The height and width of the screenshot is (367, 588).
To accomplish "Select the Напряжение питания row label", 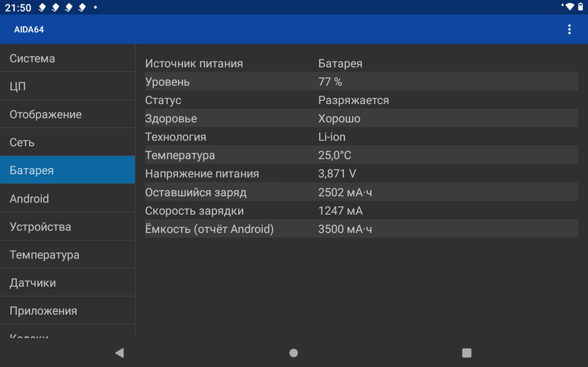I will (202, 173).
